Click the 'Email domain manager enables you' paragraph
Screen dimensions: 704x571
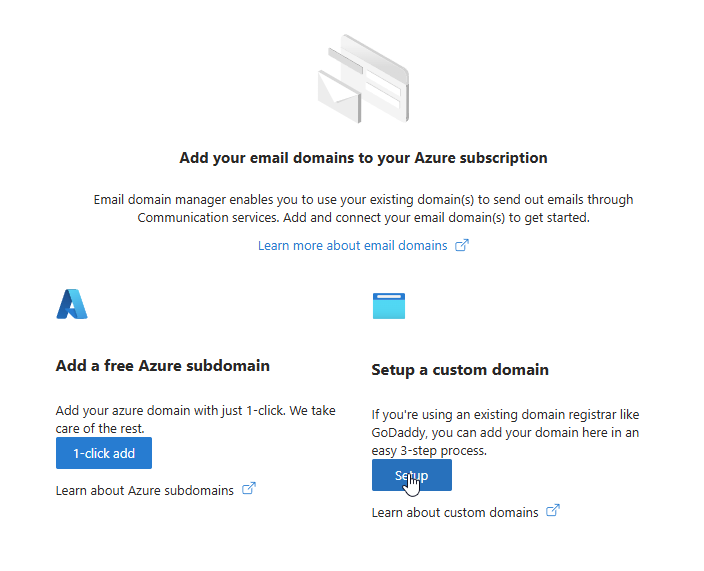point(363,208)
